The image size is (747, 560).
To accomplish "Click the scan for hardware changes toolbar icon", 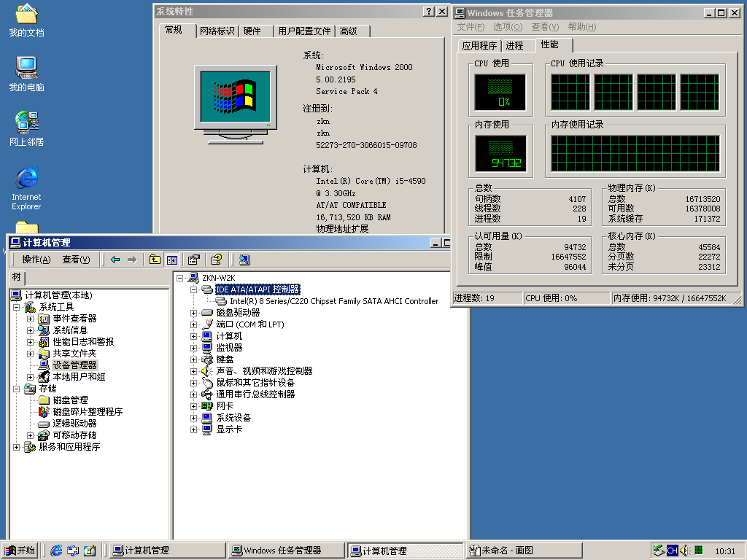I will tap(244, 260).
